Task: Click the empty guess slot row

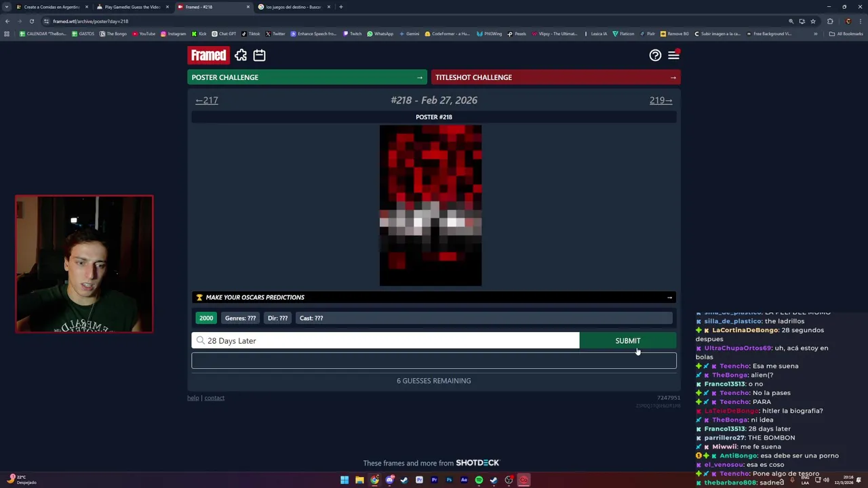Action: point(434,361)
